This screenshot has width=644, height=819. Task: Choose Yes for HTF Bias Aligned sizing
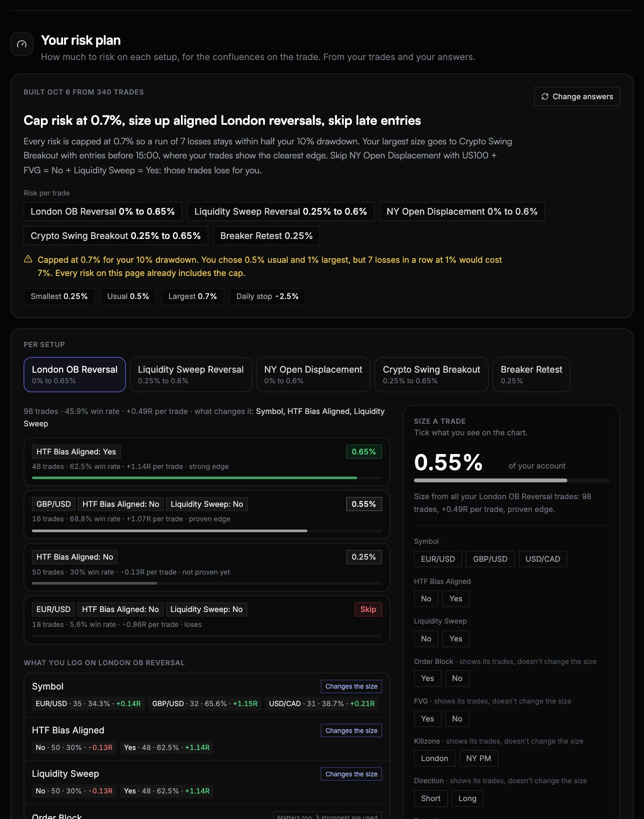click(456, 598)
